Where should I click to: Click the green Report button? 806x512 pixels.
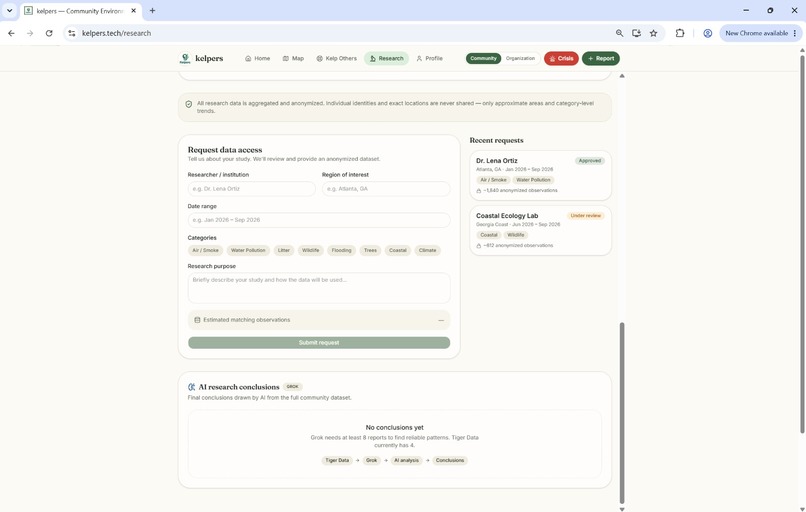(x=601, y=59)
